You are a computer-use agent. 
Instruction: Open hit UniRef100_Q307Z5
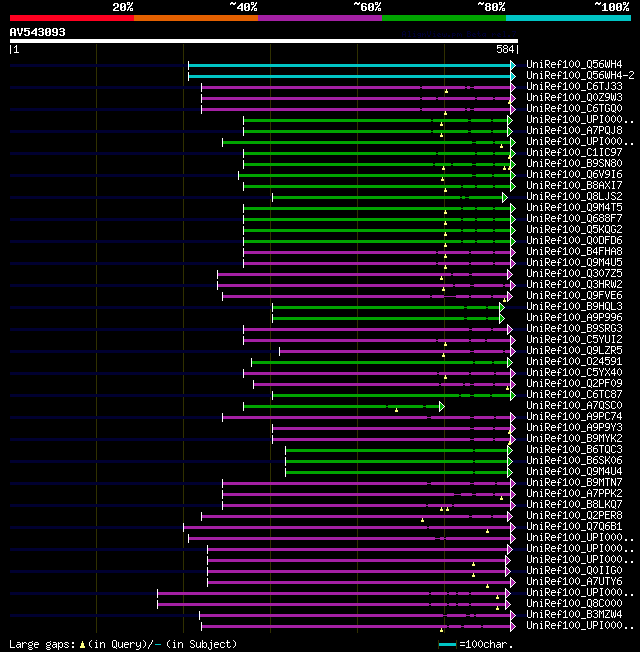pyautogui.click(x=574, y=274)
